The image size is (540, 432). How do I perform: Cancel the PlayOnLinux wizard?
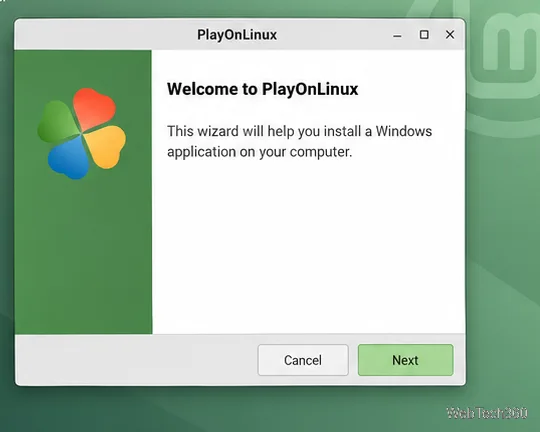(x=303, y=360)
